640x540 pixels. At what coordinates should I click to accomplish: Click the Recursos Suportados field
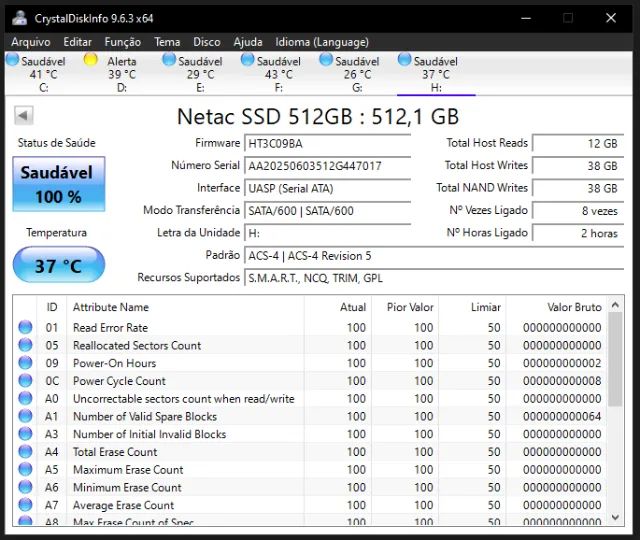pos(434,278)
